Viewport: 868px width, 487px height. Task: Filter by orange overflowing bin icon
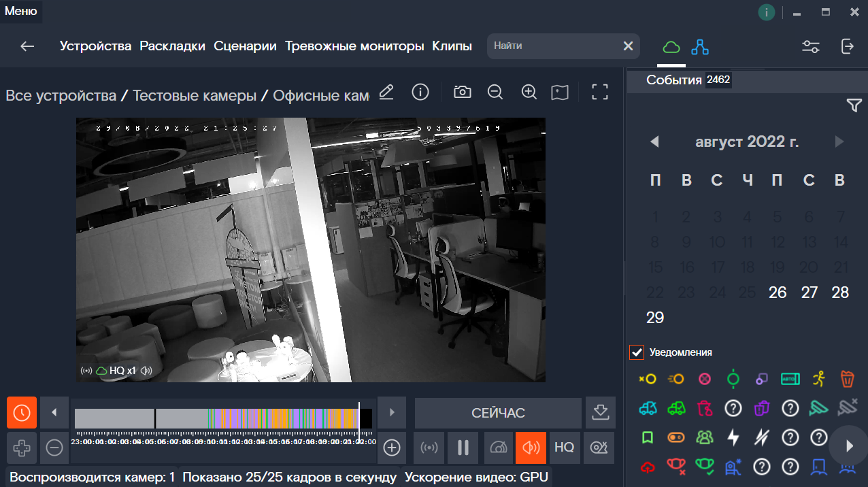[847, 379]
